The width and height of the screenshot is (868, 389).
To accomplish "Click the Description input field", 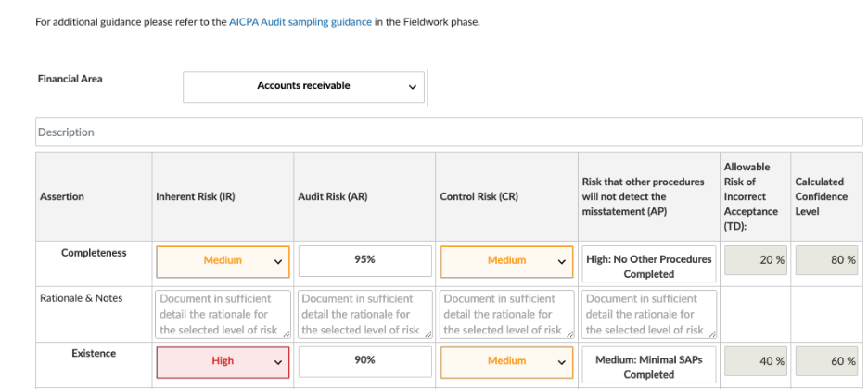I will [449, 132].
